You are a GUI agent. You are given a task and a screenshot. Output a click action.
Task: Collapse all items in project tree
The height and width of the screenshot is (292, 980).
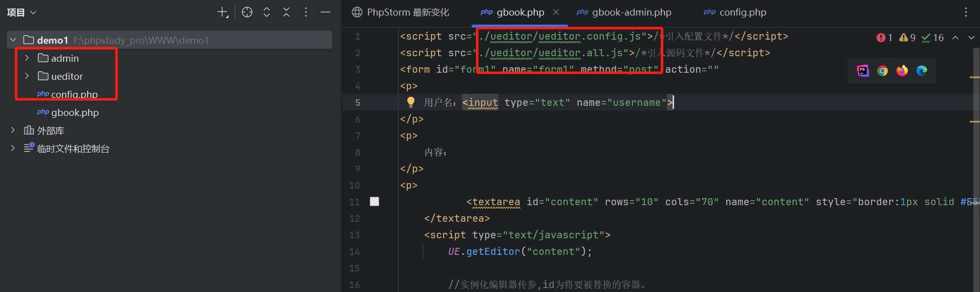click(286, 13)
